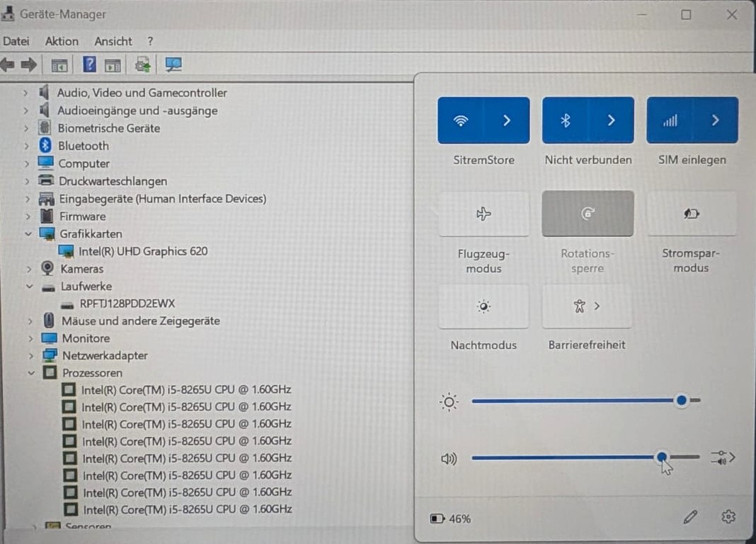Turn on the Nachtmodus tile
Image resolution: width=756 pixels, height=544 pixels.
tap(483, 306)
